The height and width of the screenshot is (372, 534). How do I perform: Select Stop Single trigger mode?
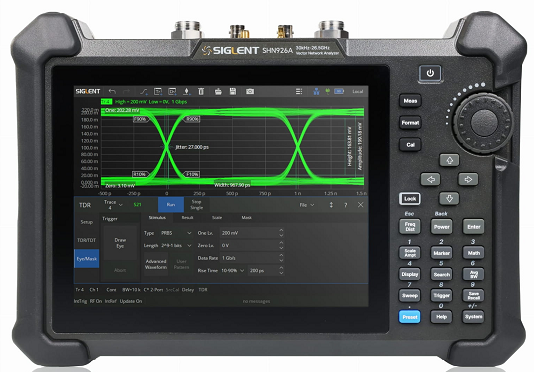click(197, 205)
